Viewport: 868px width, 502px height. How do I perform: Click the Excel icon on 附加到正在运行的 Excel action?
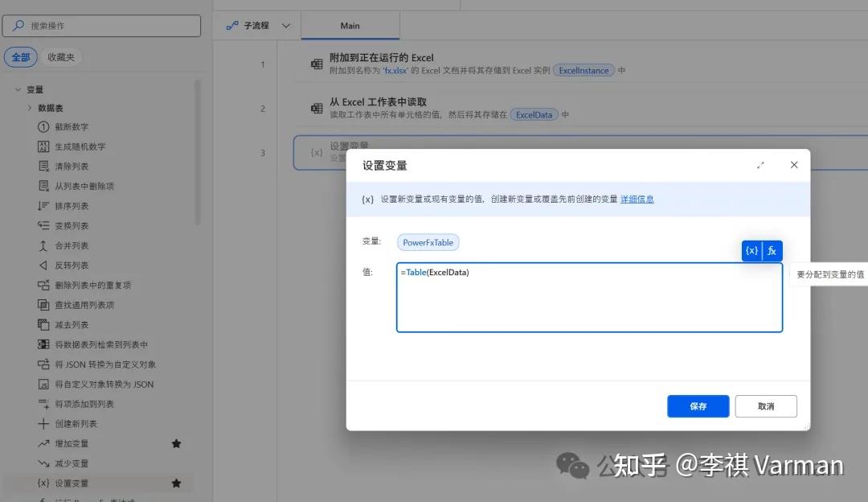tap(317, 63)
